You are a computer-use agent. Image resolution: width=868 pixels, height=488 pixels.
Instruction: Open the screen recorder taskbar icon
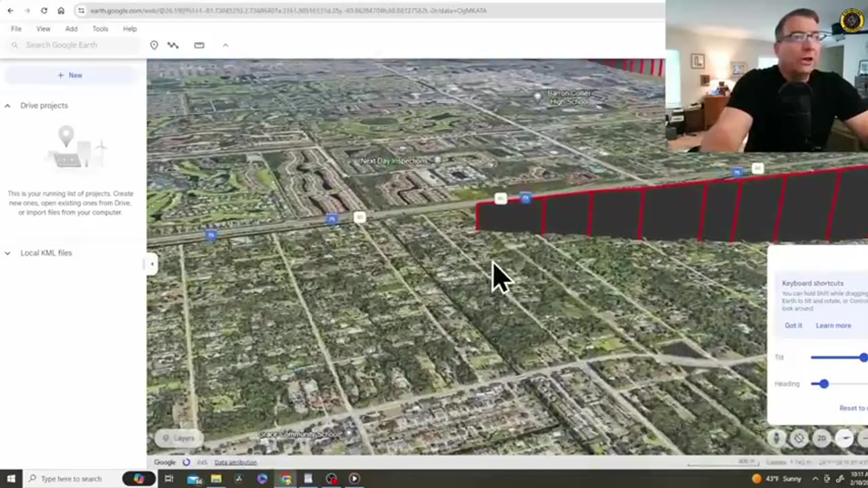[x=331, y=479]
